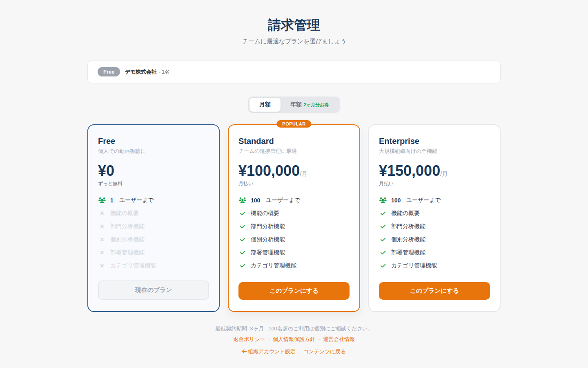Choose the Enterprise plan with このプランにする
Image resolution: width=588 pixels, height=368 pixels.
(434, 291)
